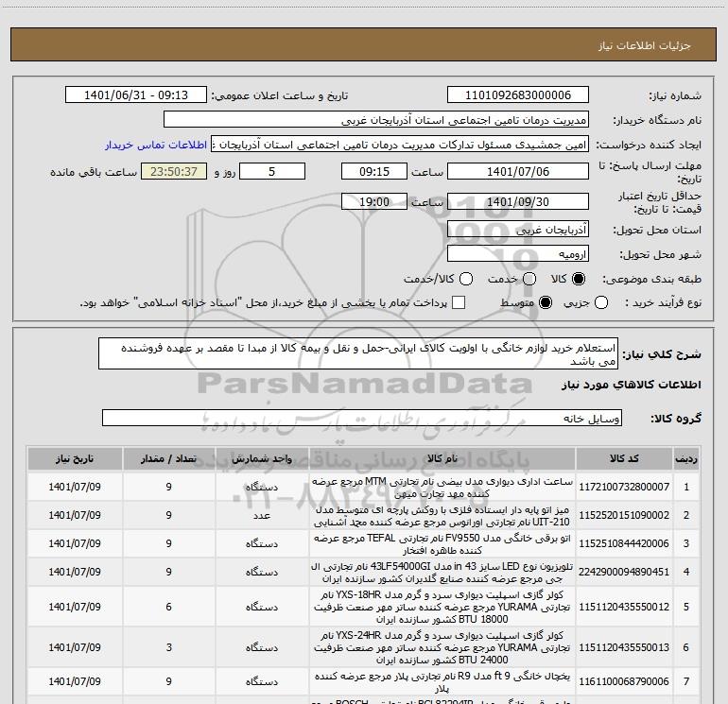728x704 pixels.
Task: Click product code 1151120435550012
Action: [624, 607]
